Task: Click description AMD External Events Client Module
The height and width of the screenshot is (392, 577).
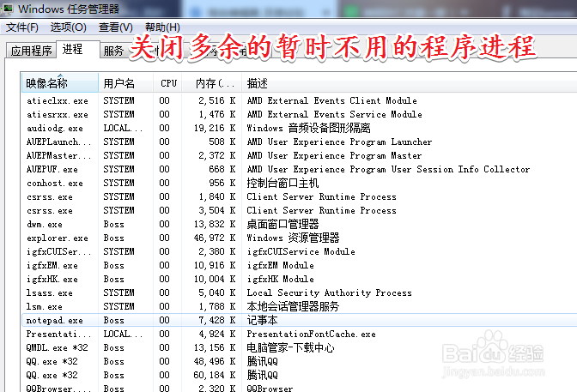Action: pyautogui.click(x=332, y=100)
